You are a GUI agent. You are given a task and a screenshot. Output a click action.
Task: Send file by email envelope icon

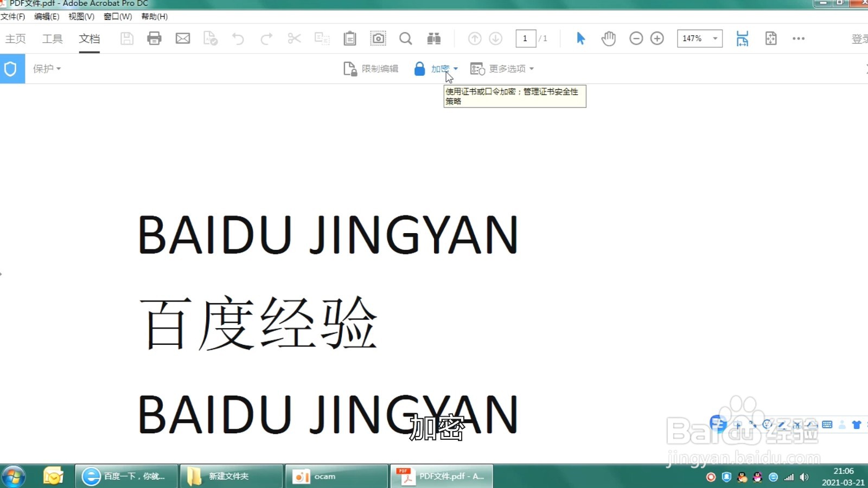point(183,38)
